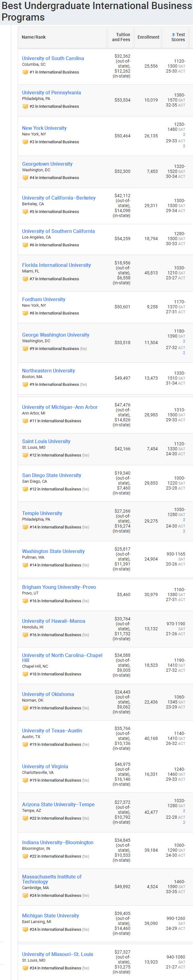193x980 pixels.
Task: Click the #11 rank badge under Michigan--Ann Arbor
Action: 25,421
